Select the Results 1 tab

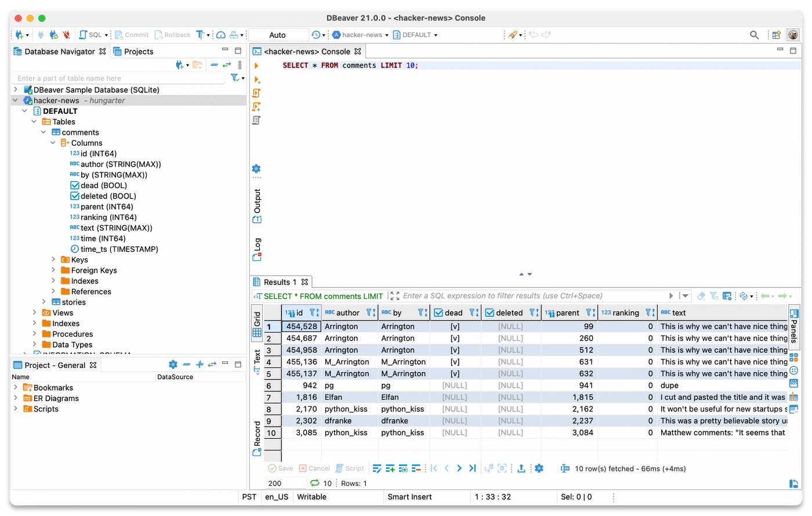point(281,282)
